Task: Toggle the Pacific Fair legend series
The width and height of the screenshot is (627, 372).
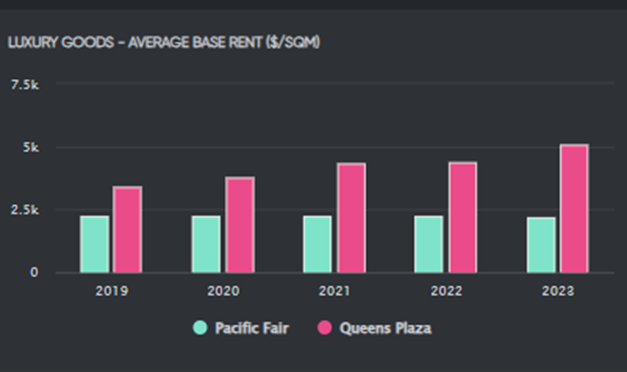Action: tap(241, 328)
